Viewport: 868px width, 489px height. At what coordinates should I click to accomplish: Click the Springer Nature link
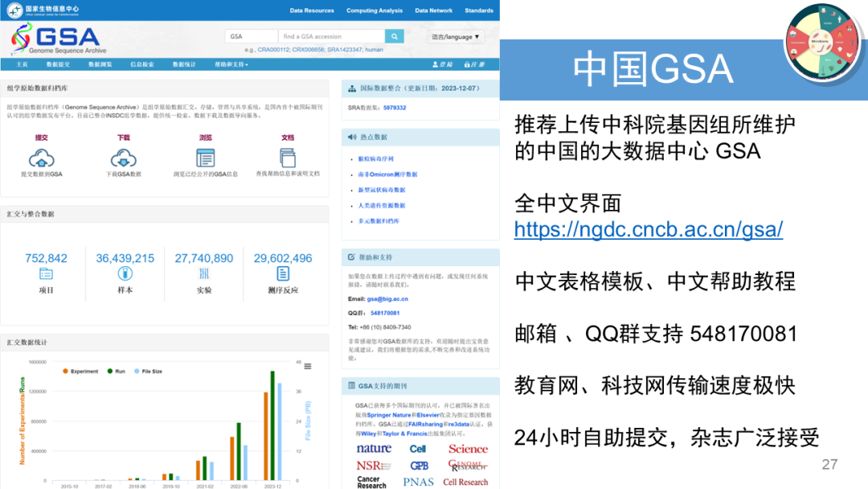click(x=389, y=415)
